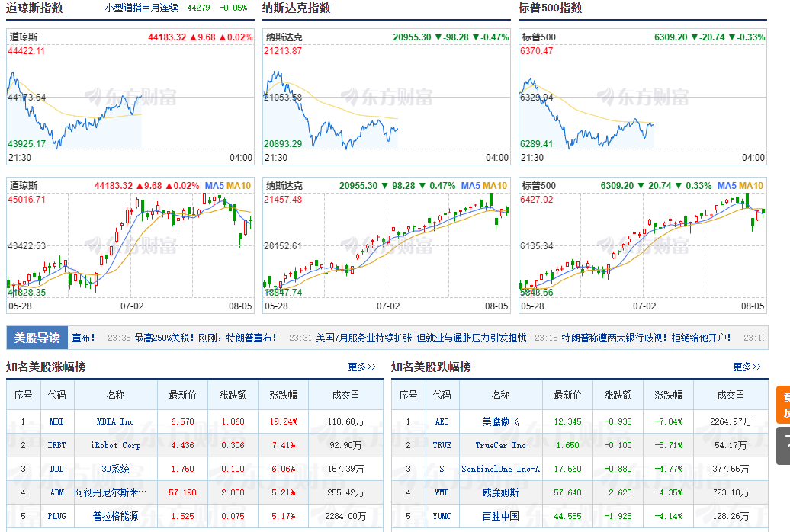Click the 涨跌幅 header in the gainers table
Viewport: 790px width, 532px height.
coord(283,395)
